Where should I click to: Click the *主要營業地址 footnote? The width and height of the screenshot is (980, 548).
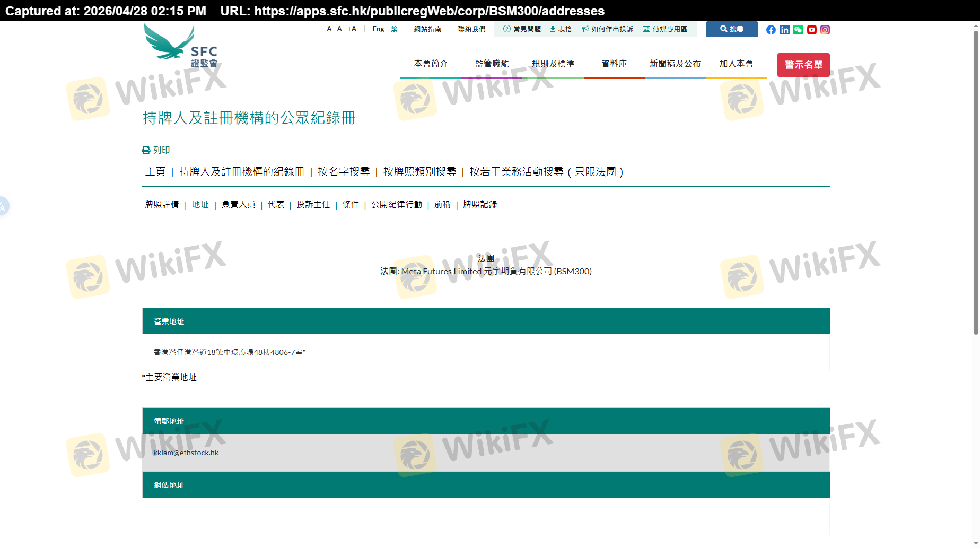click(x=169, y=377)
